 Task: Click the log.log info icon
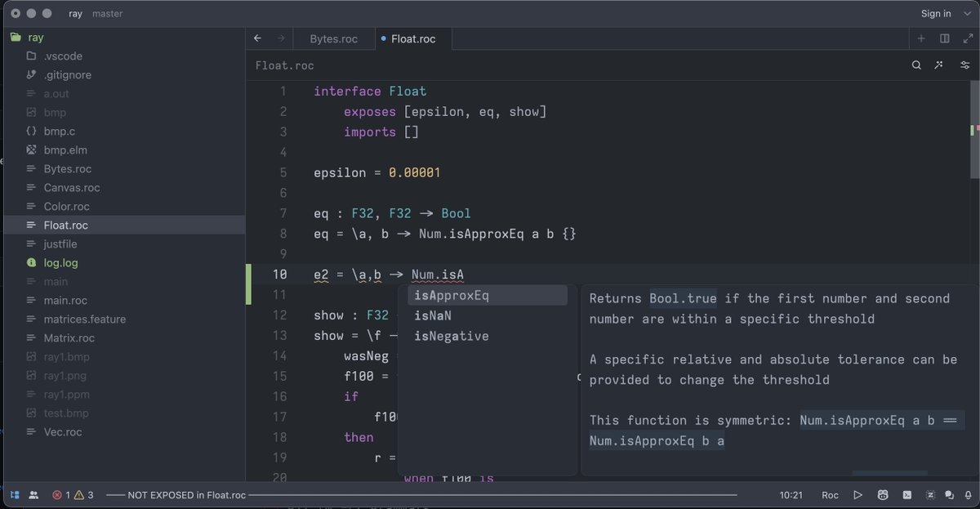point(31,263)
